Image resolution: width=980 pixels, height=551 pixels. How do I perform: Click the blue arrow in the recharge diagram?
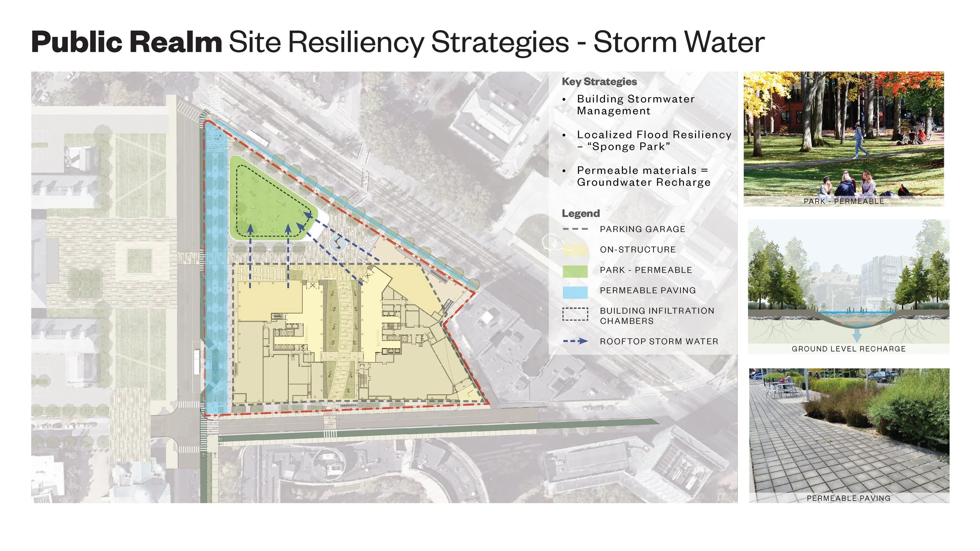[x=857, y=334]
